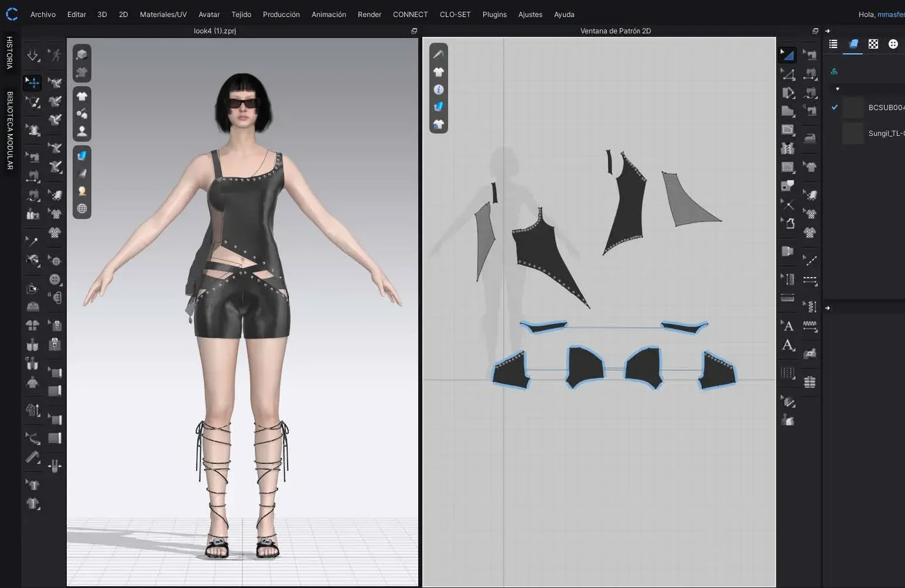The width and height of the screenshot is (905, 588).
Task: Toggle white garment display in 3D view
Action: (x=82, y=96)
